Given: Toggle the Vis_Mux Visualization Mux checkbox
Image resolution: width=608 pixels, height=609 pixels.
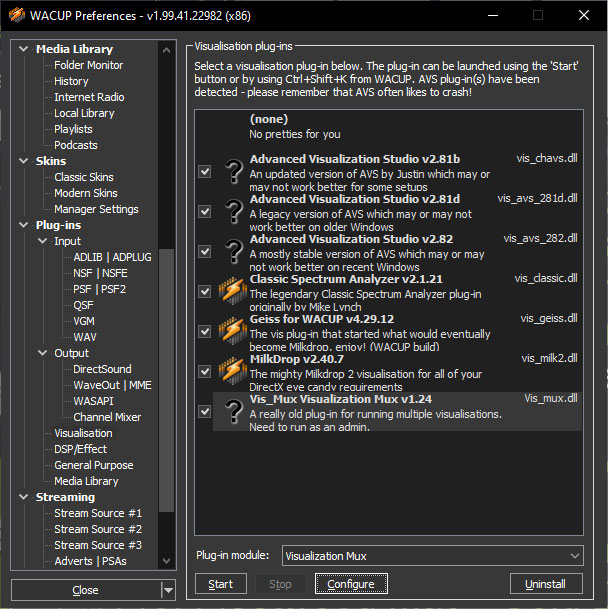Looking at the screenshot, I should (x=205, y=411).
